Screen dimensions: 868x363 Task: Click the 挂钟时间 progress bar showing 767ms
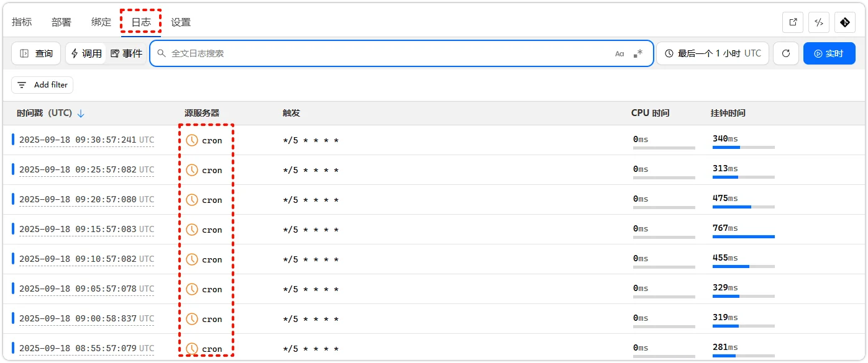(744, 236)
